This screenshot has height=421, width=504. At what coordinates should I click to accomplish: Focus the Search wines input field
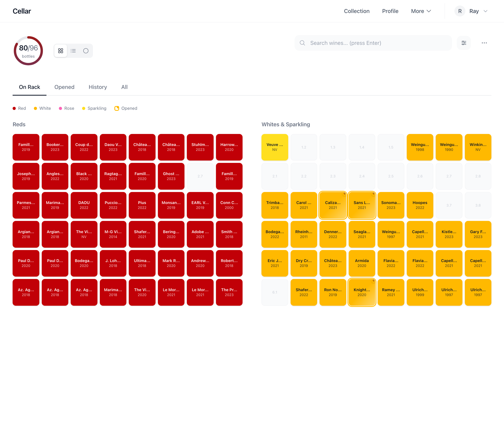[373, 43]
